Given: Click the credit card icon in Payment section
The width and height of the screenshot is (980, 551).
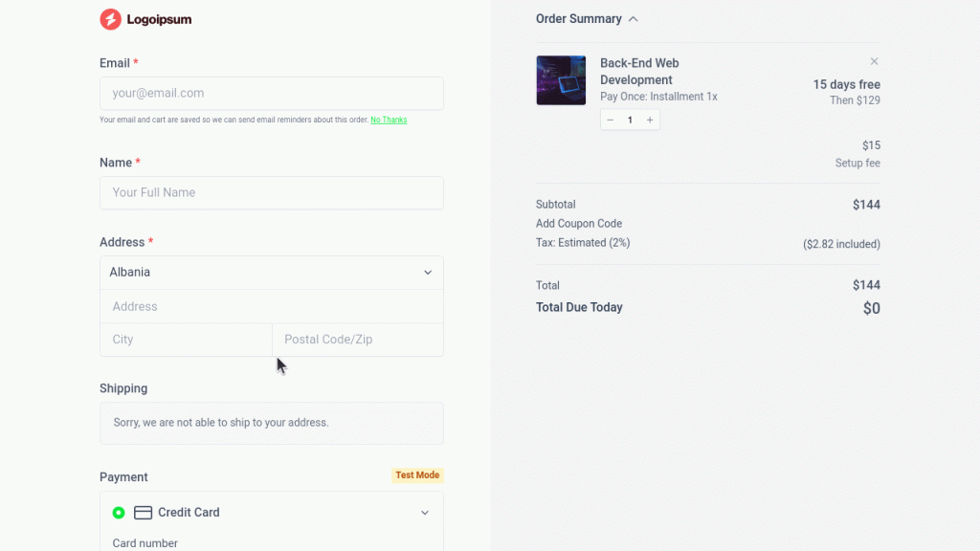Looking at the screenshot, I should coord(141,513).
